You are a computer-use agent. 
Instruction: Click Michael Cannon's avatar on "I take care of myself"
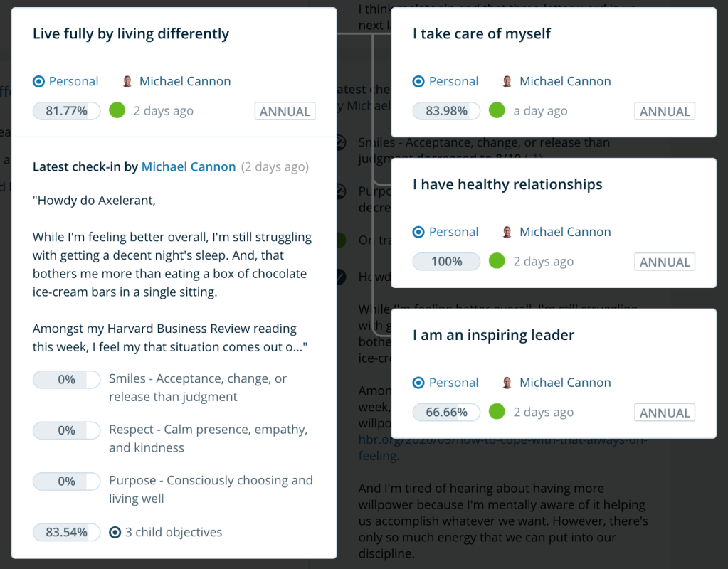(x=507, y=81)
